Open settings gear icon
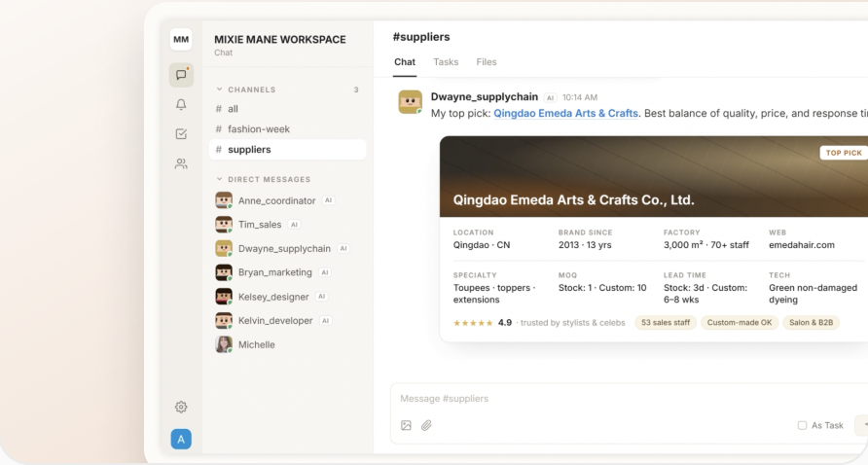 (x=181, y=407)
